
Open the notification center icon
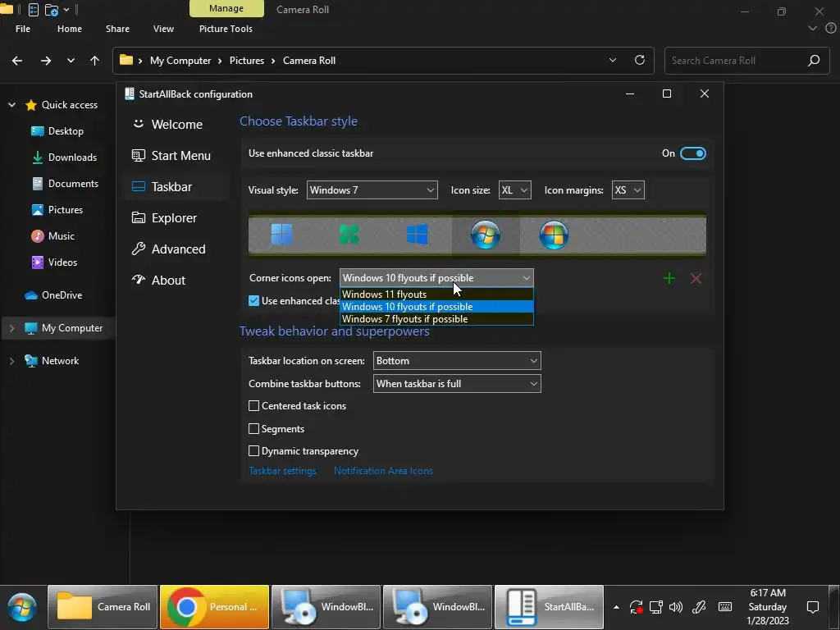[813, 607]
